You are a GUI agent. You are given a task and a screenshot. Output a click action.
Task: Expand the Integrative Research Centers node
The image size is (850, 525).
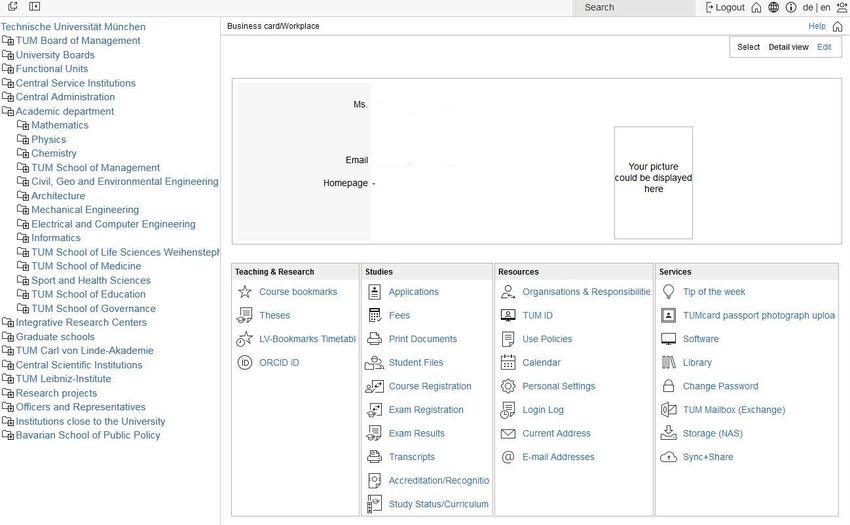(8, 323)
